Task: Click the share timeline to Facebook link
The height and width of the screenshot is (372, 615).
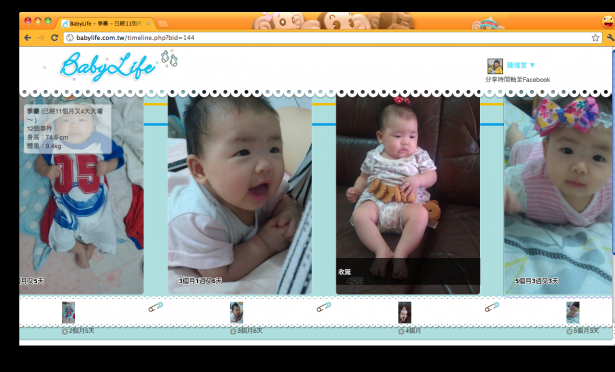Action: click(517, 80)
